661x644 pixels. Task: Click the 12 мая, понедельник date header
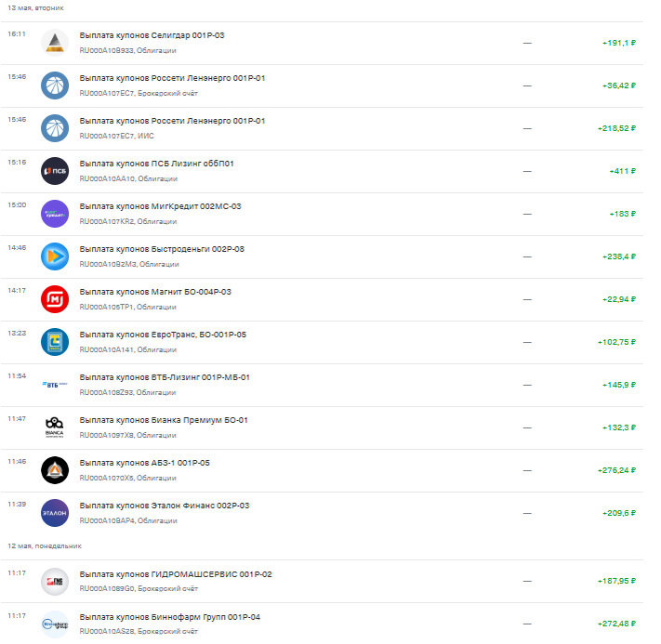[45, 545]
